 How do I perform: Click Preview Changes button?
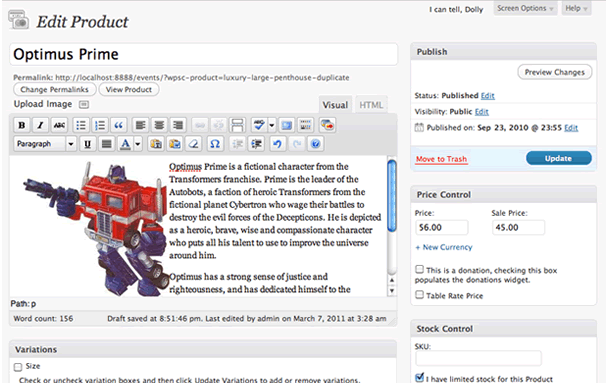[555, 72]
